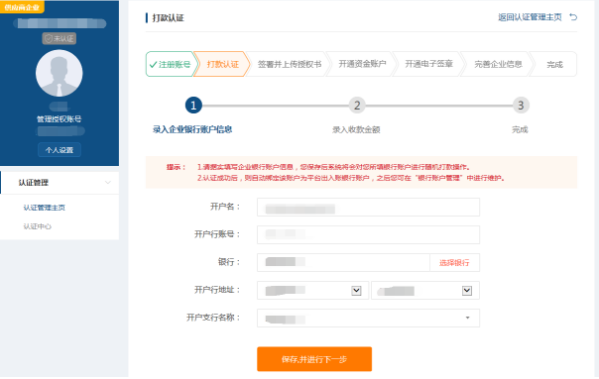Image resolution: width=599 pixels, height=379 pixels.
Task: Select the 打款认证 step tab
Action: coord(222,64)
